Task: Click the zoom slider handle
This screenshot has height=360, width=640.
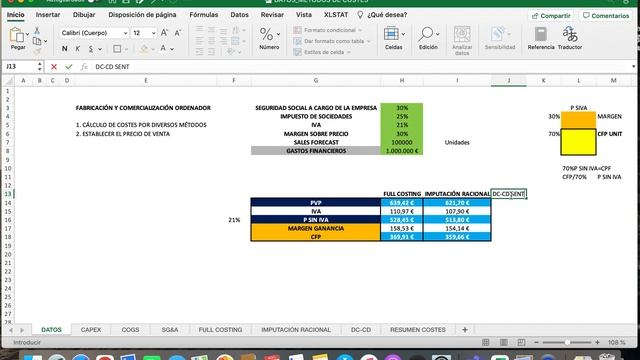Action: coord(567,342)
